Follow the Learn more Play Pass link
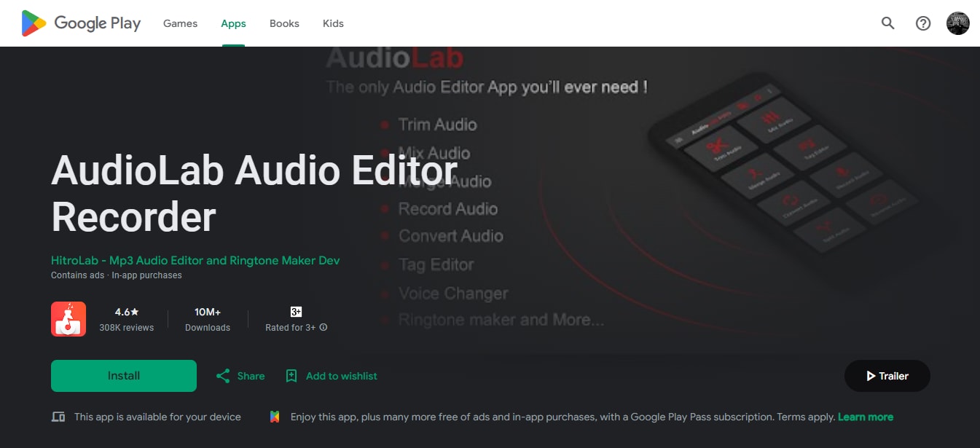The height and width of the screenshot is (448, 980). [866, 417]
